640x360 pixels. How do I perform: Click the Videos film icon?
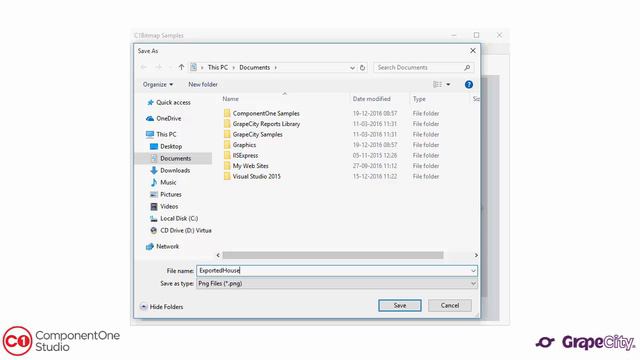click(154, 207)
